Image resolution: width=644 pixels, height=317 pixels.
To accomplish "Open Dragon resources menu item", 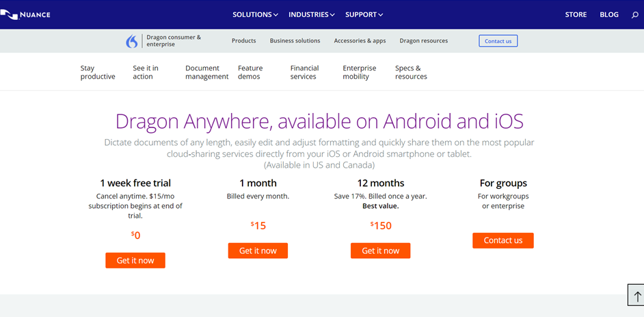I will click(x=423, y=41).
